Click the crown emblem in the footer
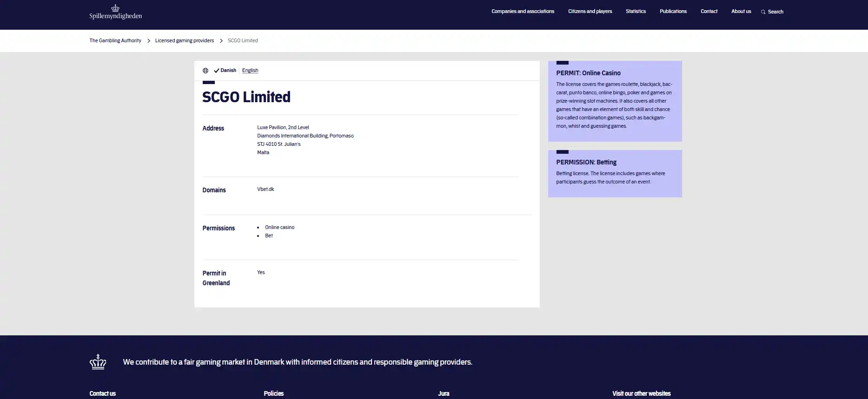Screen dimensions: 868x399 tap(98, 362)
